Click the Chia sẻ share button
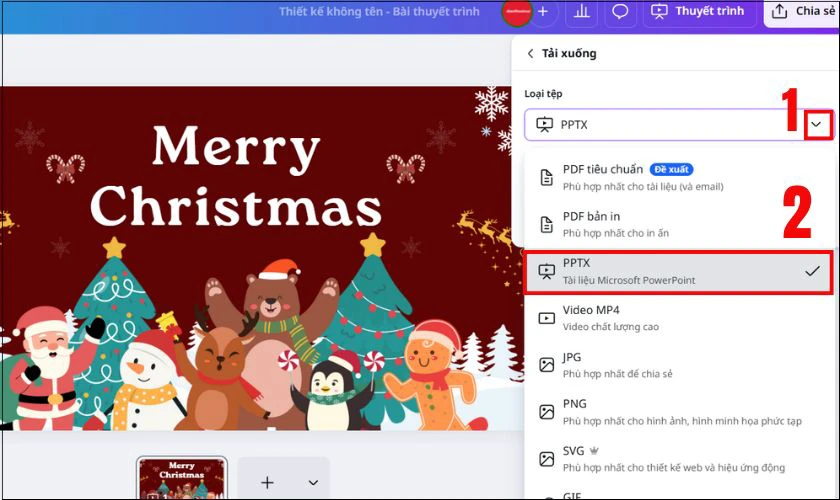 point(802,12)
